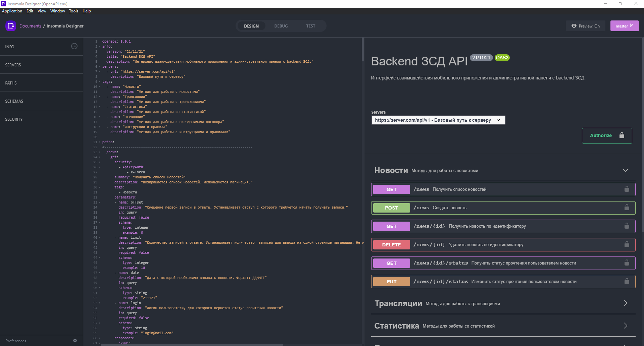
Task: Click the editor vertical scrollbar
Action: click(363, 50)
